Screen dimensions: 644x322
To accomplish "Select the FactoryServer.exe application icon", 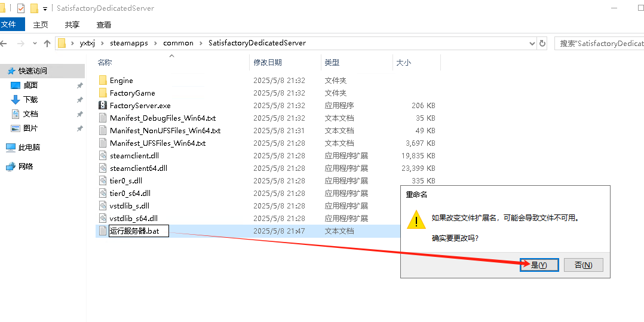I will 103,106.
